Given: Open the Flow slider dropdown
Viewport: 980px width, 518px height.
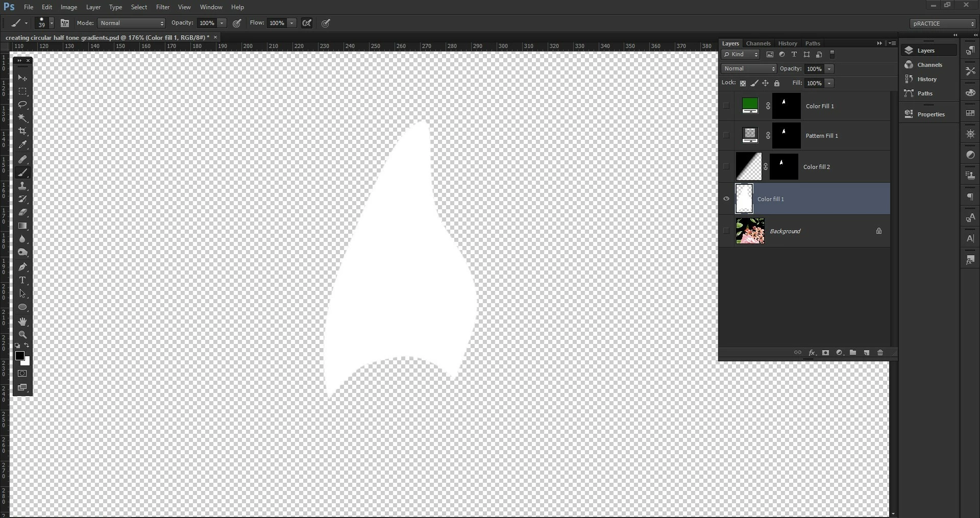Looking at the screenshot, I should pyautogui.click(x=291, y=23).
